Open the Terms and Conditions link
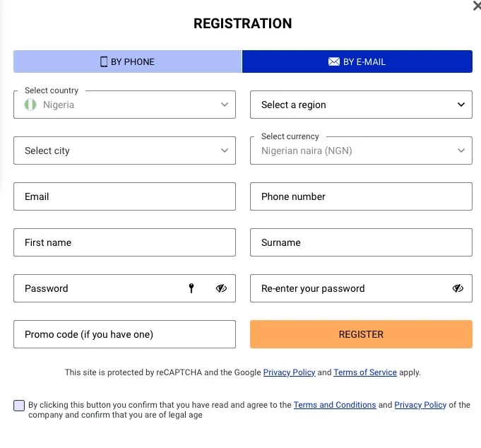Screen dimensions: 481x448 click(x=335, y=405)
